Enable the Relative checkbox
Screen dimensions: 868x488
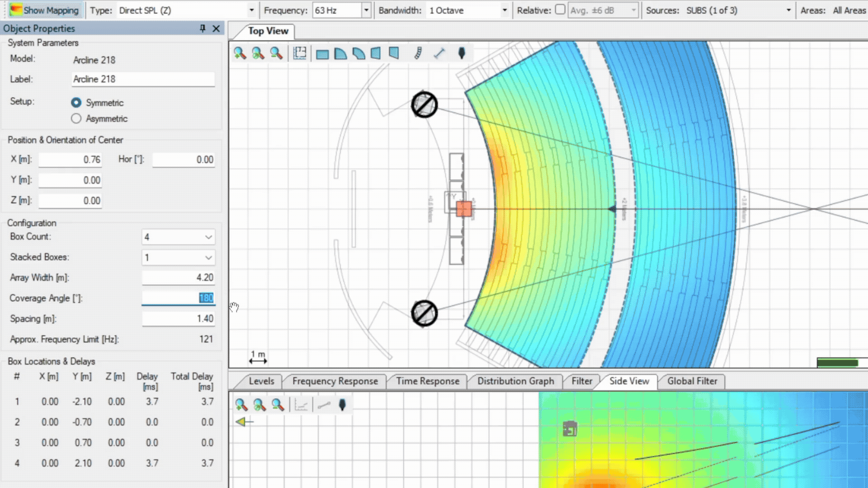tap(560, 10)
